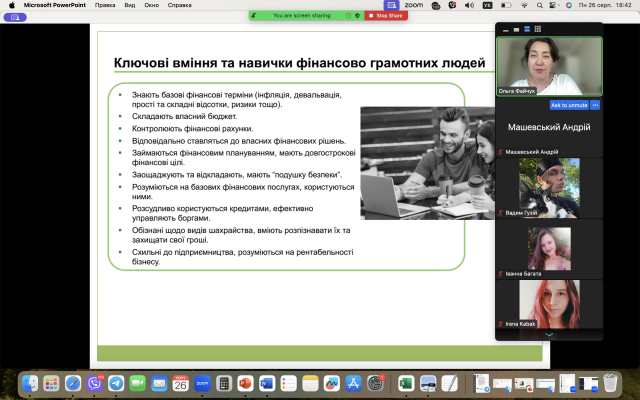Open Mail from the Dock
The height and width of the screenshot is (400, 640).
[159, 384]
